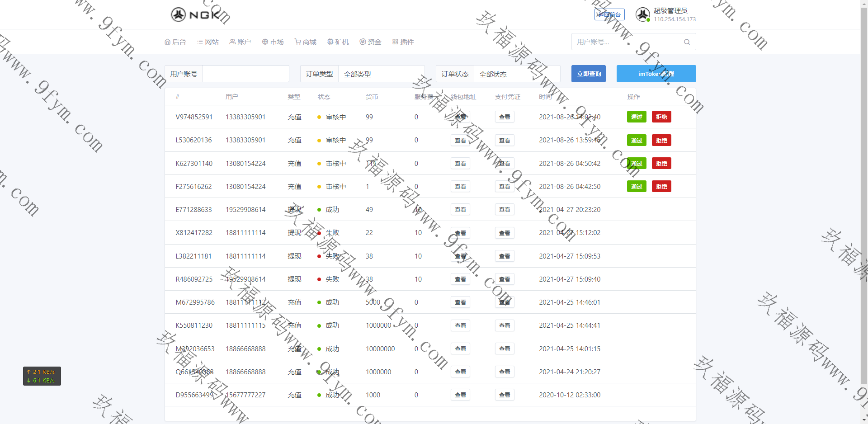The image size is (868, 424).
Task: Click the 立即查询 button
Action: pos(589,74)
